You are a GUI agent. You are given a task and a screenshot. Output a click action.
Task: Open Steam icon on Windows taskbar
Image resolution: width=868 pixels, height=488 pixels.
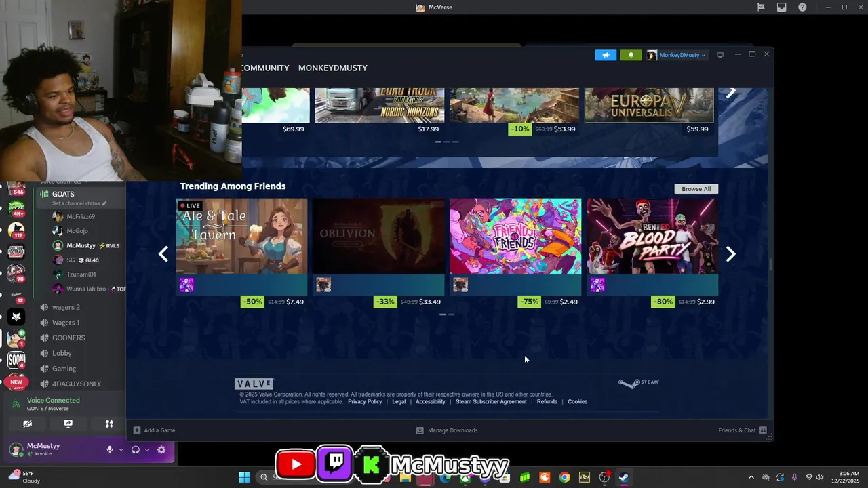(624, 477)
